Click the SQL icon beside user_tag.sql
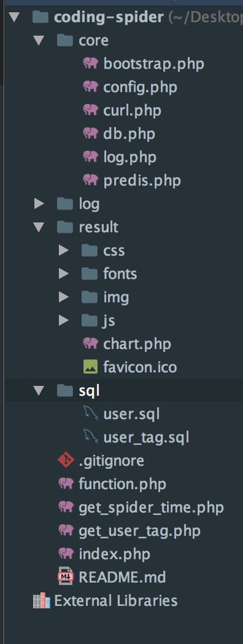 click(x=91, y=436)
